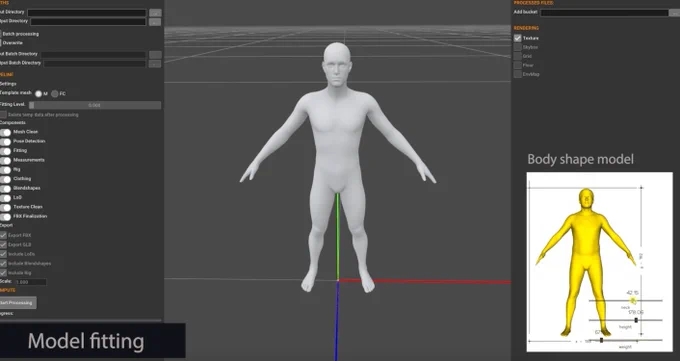Enable the Batch processing checkbox

coord(1,34)
